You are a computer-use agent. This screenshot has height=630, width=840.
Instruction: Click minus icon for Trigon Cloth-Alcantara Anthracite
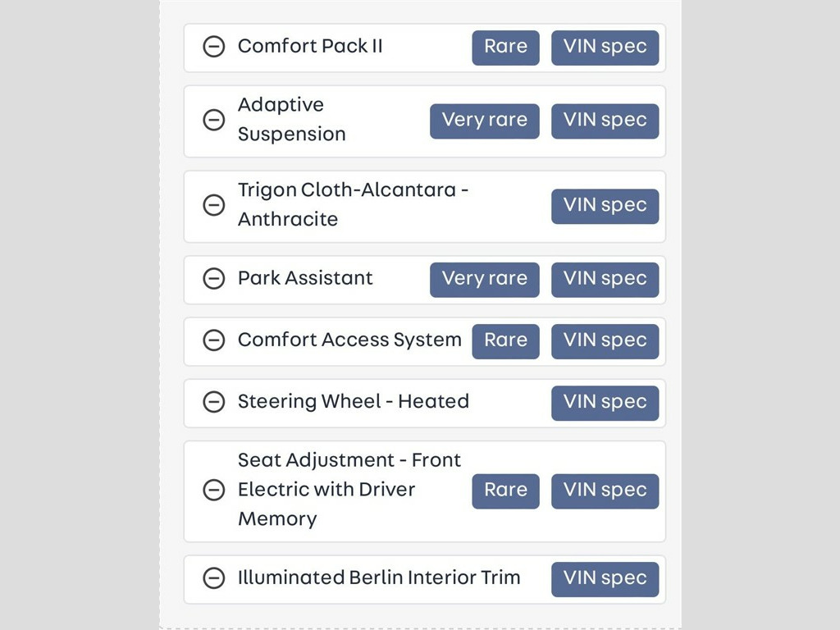tap(213, 205)
